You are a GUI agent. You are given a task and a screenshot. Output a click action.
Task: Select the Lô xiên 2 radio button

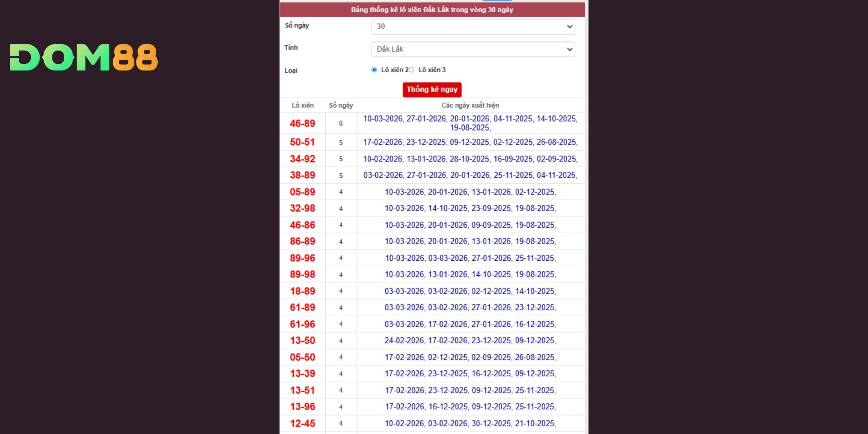374,70
